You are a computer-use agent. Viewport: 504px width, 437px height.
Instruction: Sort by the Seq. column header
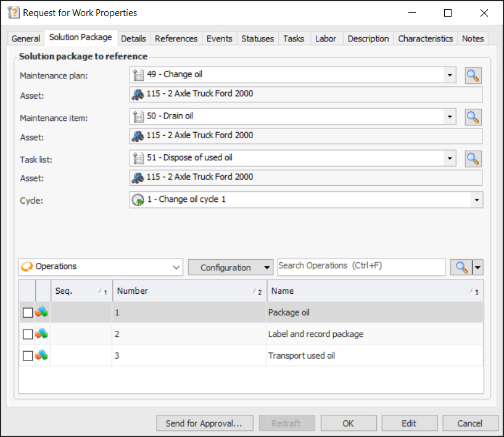pyautogui.click(x=81, y=291)
